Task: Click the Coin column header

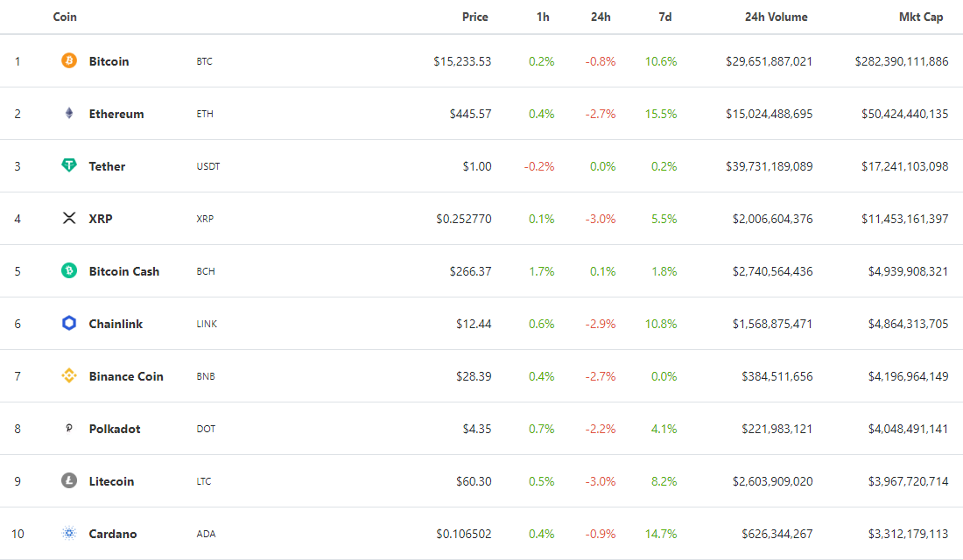Action: pyautogui.click(x=65, y=17)
